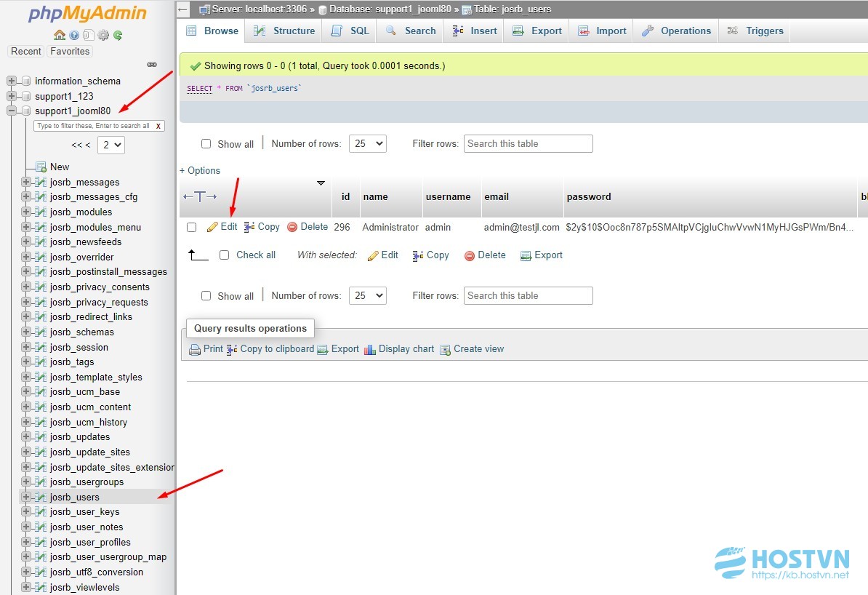Open the column sort dropdown triangle
The width and height of the screenshot is (868, 595).
(321, 183)
